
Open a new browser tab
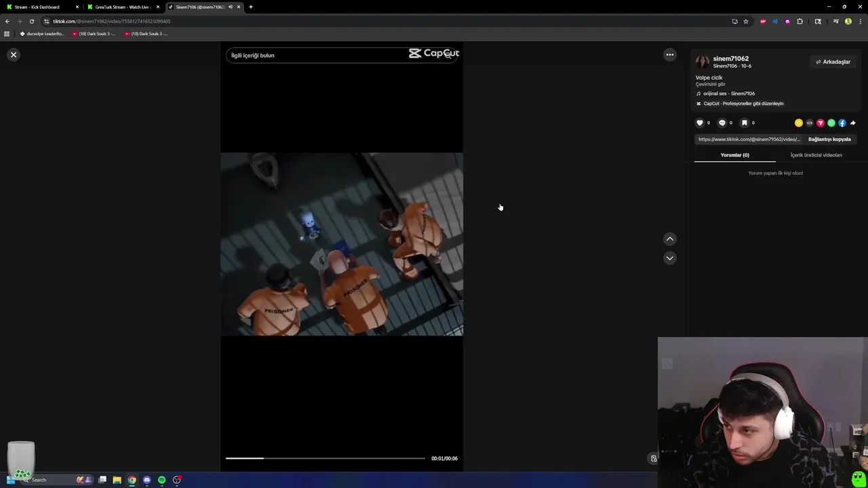[x=251, y=7]
